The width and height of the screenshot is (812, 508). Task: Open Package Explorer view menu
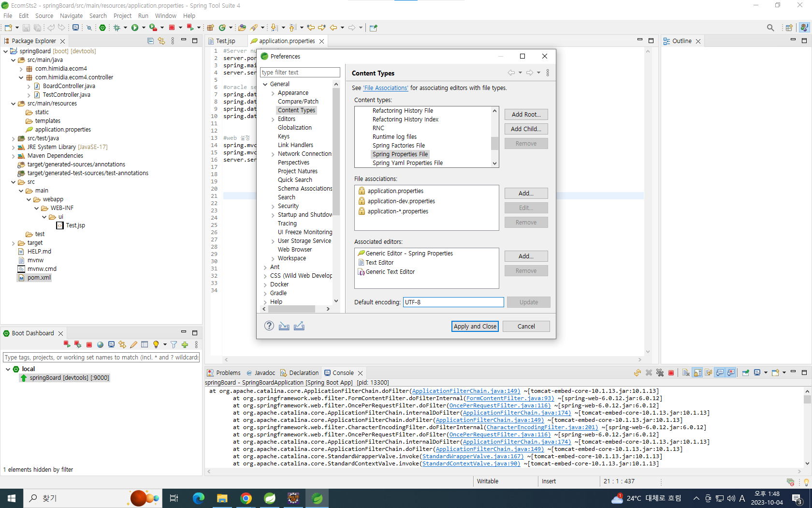[173, 41]
